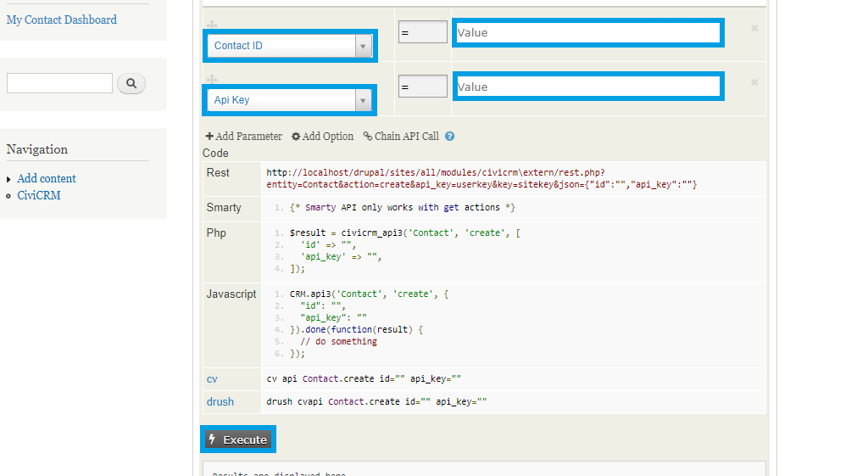This screenshot has height=476, width=868.
Task: Click the Add Parameter plus link
Action: [x=243, y=136]
